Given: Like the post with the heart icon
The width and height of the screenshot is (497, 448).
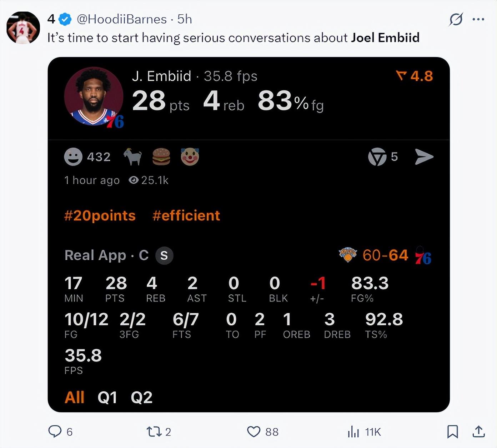Looking at the screenshot, I should tap(254, 432).
